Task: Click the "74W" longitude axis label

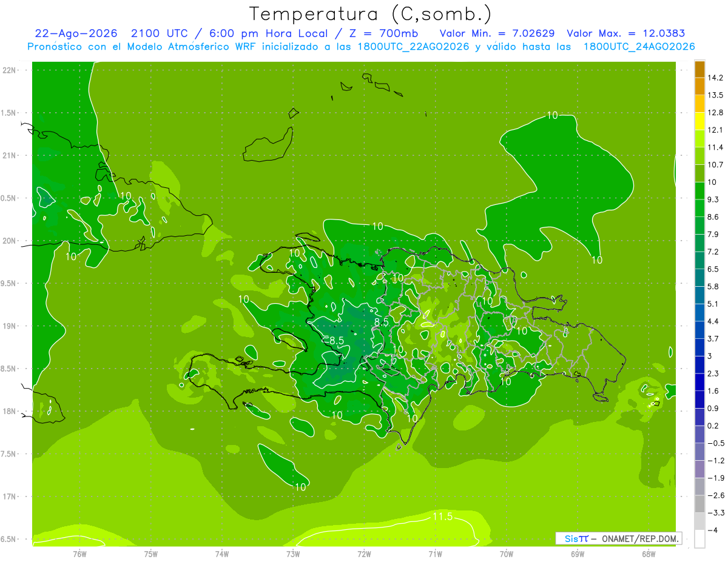Action: 222,554
